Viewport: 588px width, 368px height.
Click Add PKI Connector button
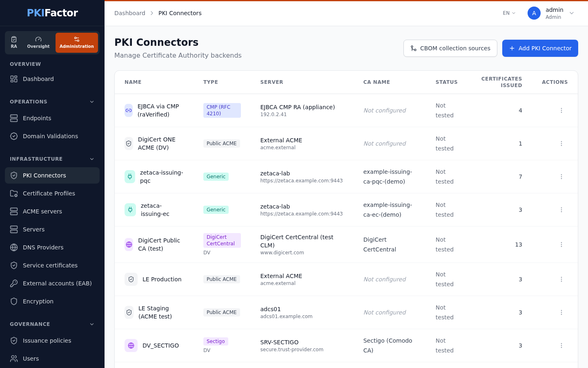tap(540, 48)
